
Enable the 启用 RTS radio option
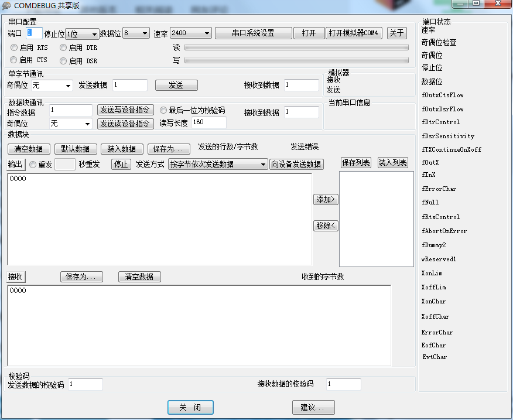14,47
